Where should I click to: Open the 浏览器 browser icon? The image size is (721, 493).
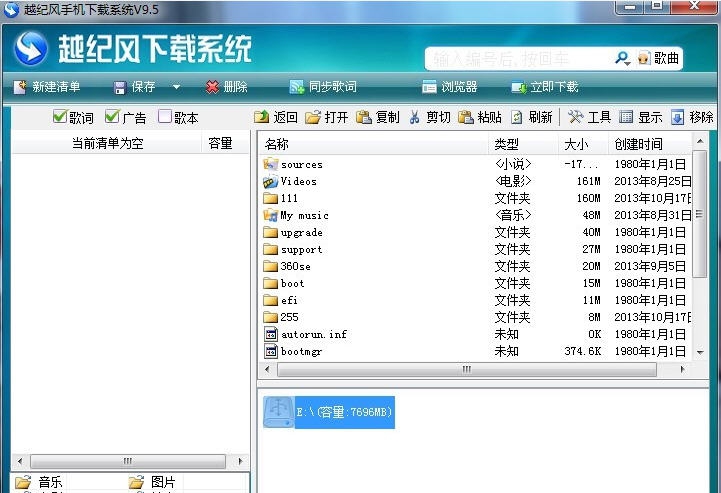429,87
